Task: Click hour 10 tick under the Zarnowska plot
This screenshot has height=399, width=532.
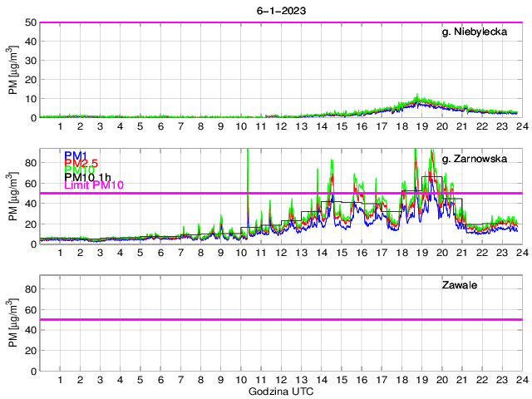Action: 241,253
